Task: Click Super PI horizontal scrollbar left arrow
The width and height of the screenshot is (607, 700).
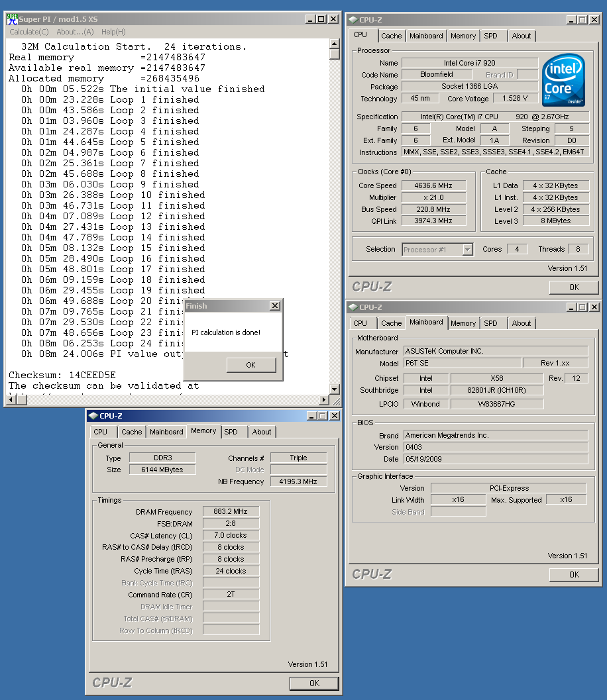Action: (11, 400)
